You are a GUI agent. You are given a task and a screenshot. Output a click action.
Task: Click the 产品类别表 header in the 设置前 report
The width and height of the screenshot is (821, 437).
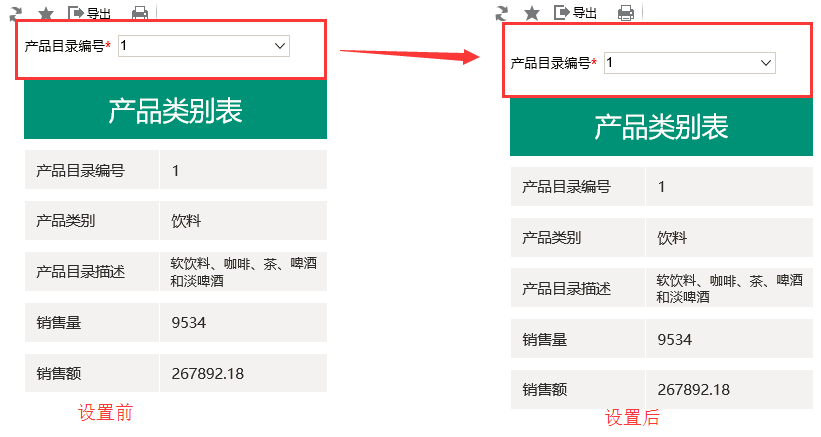click(x=175, y=110)
